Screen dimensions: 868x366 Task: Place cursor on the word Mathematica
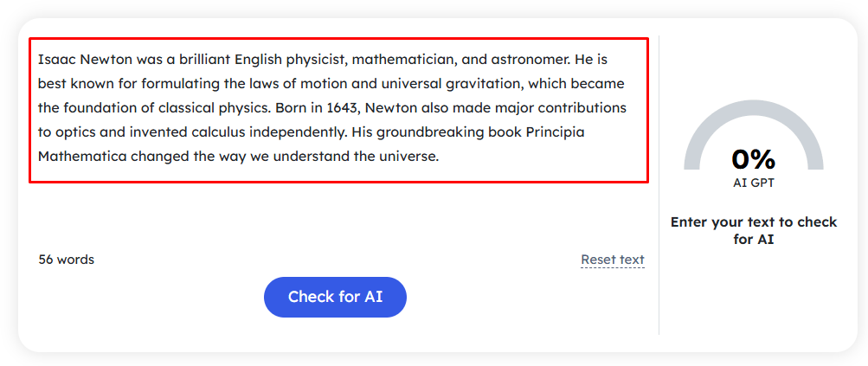tap(82, 157)
